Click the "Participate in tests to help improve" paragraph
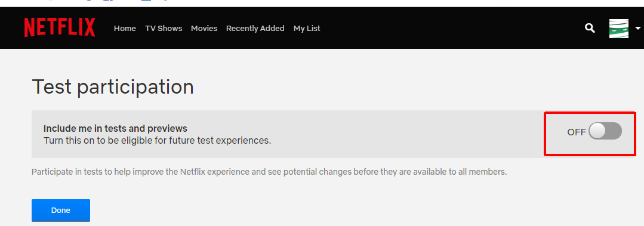This screenshot has height=226, width=644. (x=269, y=172)
